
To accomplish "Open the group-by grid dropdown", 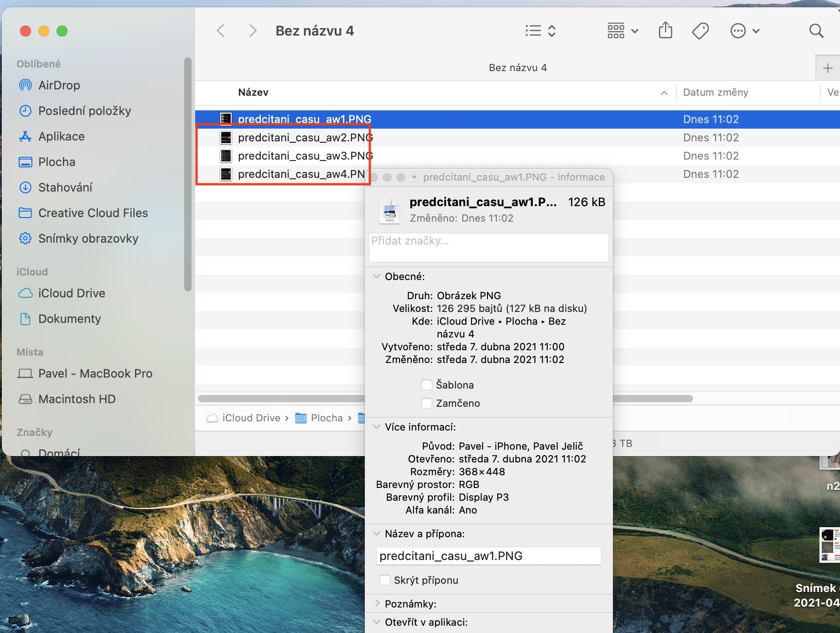I will coord(622,31).
